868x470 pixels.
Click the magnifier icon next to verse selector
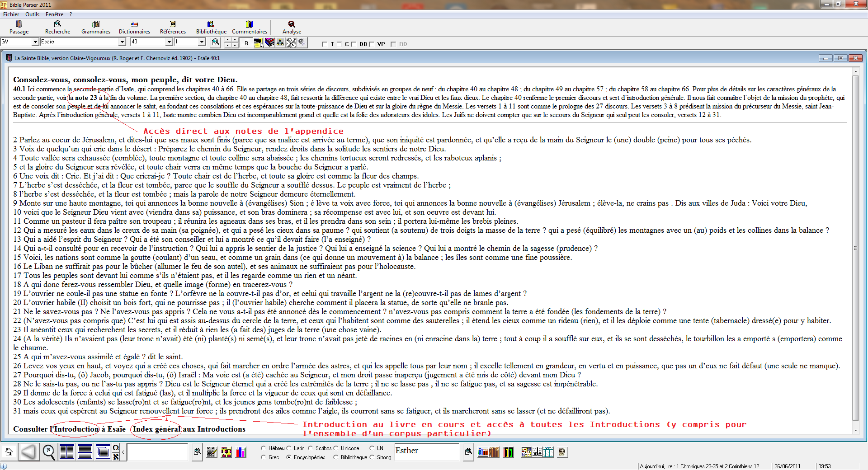coord(216,42)
